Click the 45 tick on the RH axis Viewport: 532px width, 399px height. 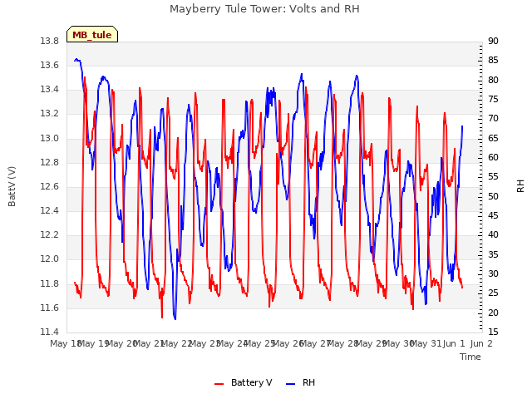pyautogui.click(x=493, y=216)
